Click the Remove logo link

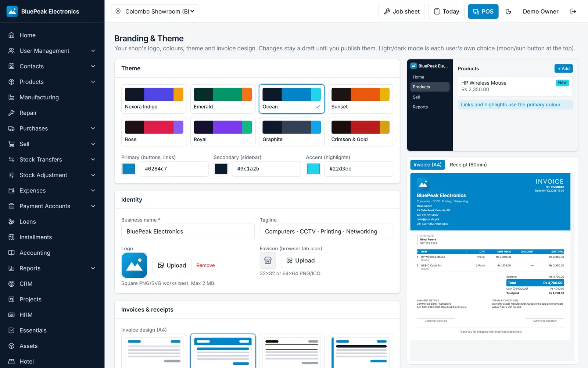point(205,265)
